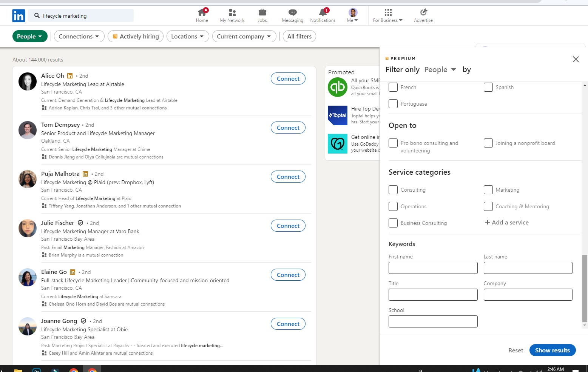The image size is (588, 372).
Task: Enable Pro bono consulting and volunteering
Action: pyautogui.click(x=393, y=143)
